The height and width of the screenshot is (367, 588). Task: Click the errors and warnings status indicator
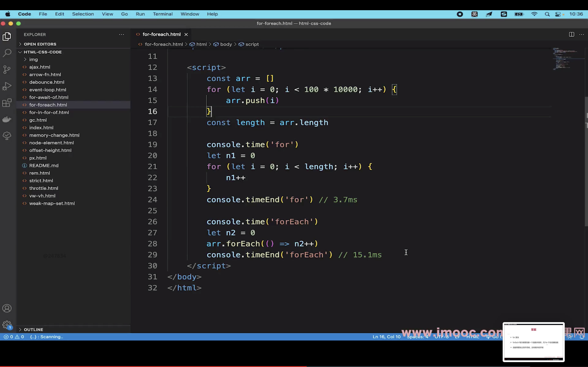tap(14, 337)
